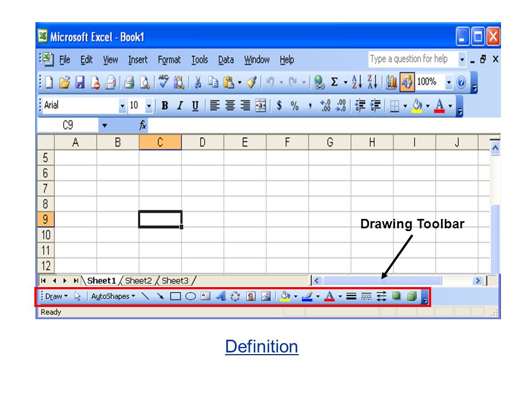Open the Font size dropdown
Viewport: 532px width, 399px height.
(149, 106)
